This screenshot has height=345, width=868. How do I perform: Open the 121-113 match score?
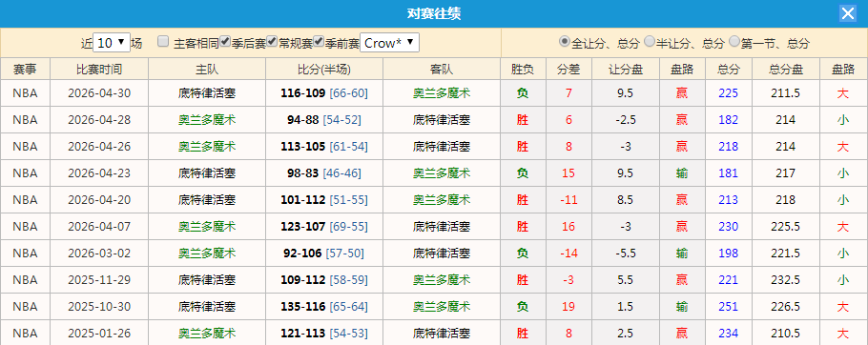tap(302, 333)
